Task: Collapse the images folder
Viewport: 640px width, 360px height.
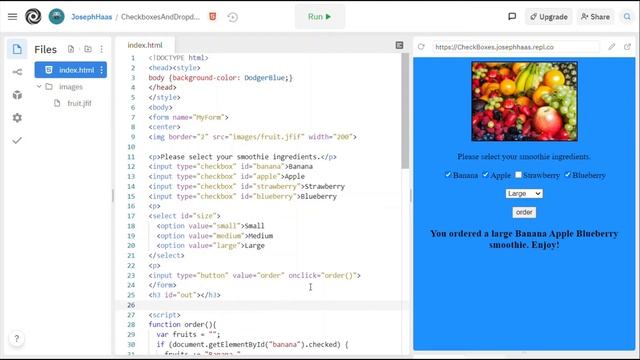Action: [x=39, y=87]
